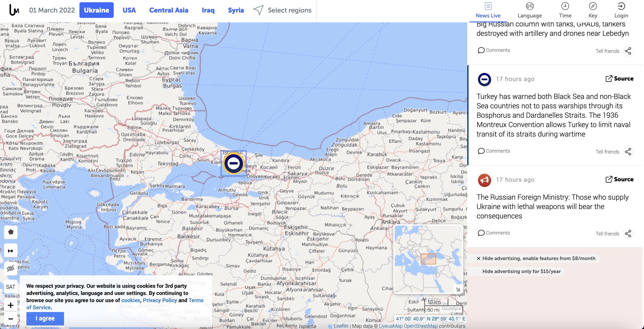
Task: Click the arrow sidebar toggle icon
Action: [11, 251]
